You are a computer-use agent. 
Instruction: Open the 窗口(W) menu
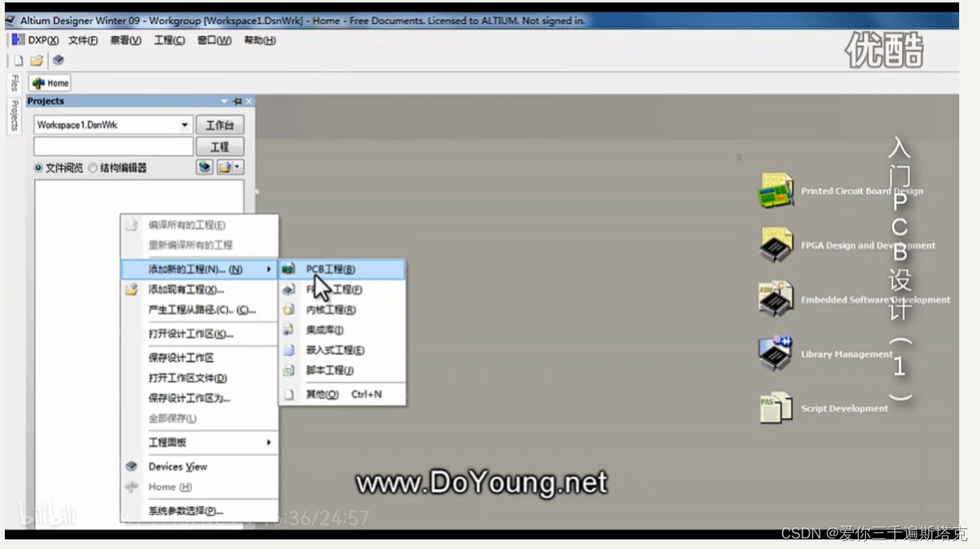[x=214, y=40]
